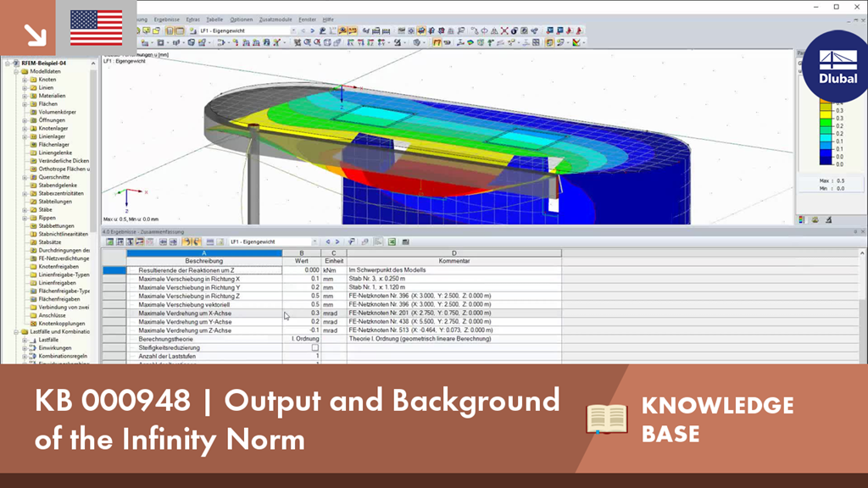
Task: Go to next load case in results table toolbar
Action: point(337,241)
